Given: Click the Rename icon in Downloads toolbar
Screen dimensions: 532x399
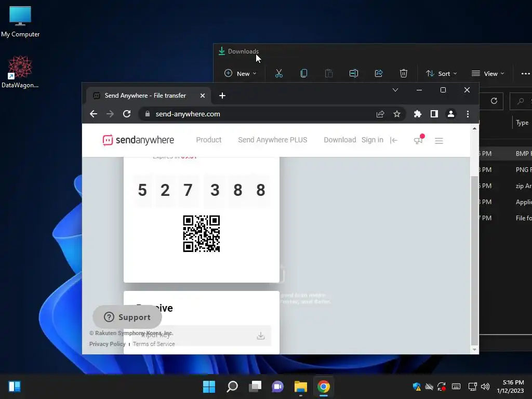Looking at the screenshot, I should [353, 73].
